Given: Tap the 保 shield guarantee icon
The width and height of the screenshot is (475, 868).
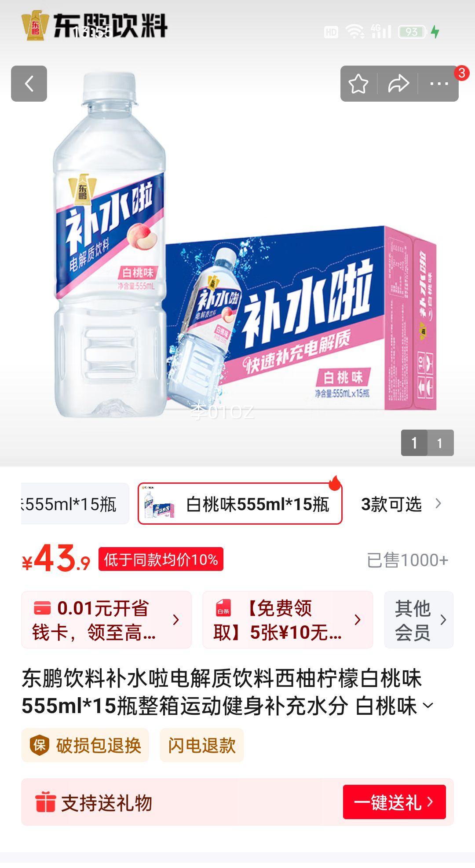Looking at the screenshot, I should tap(40, 745).
